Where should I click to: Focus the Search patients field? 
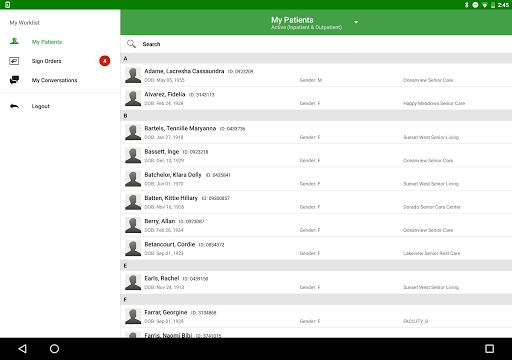point(316,44)
